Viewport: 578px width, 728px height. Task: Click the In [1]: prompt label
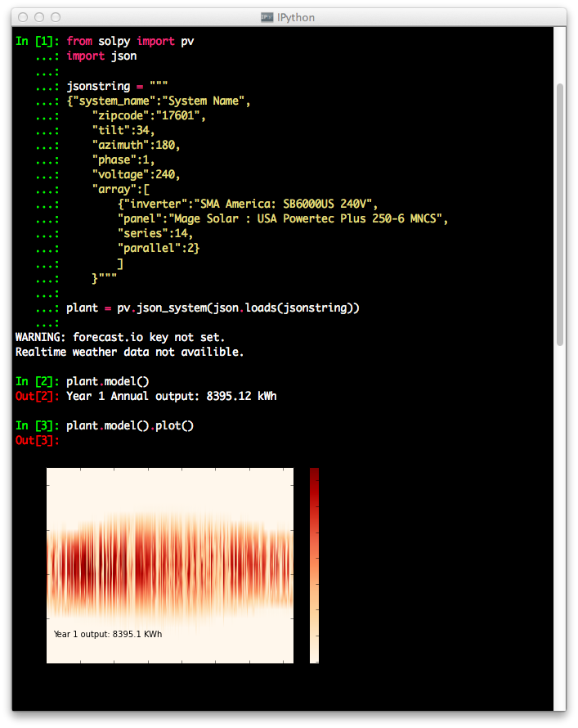click(x=38, y=42)
